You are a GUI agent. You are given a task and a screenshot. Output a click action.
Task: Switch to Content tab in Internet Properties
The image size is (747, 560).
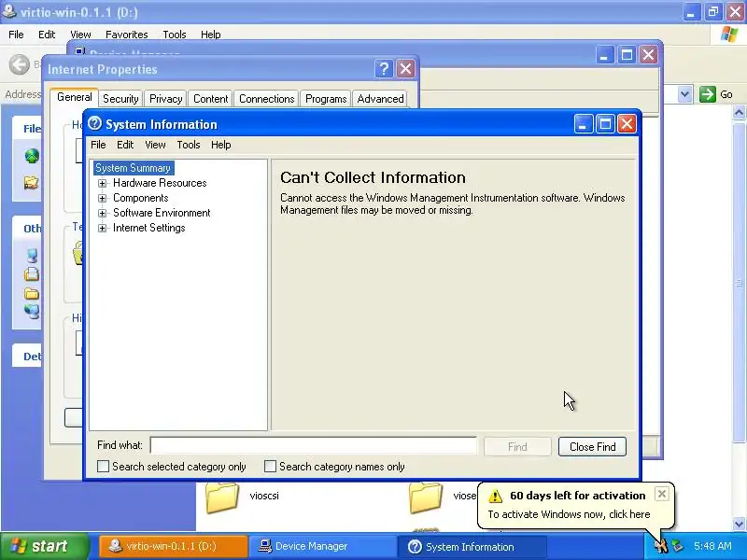coord(211,99)
